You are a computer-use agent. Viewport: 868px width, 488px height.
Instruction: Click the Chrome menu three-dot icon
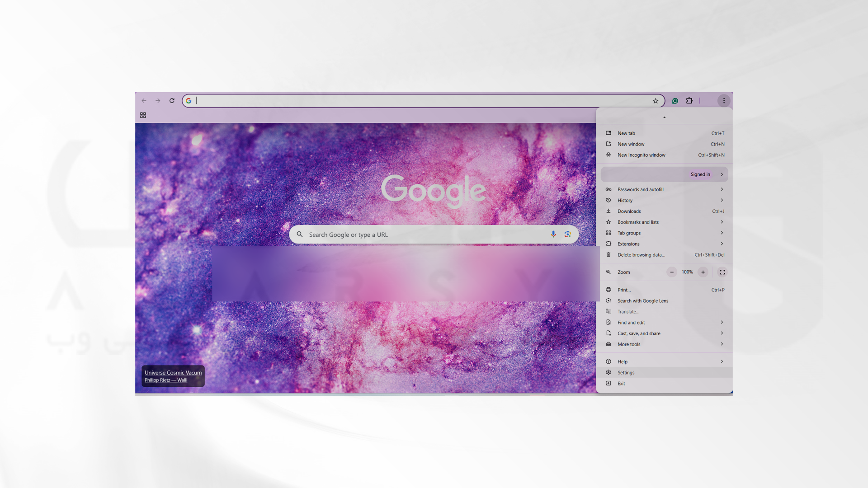tap(724, 100)
